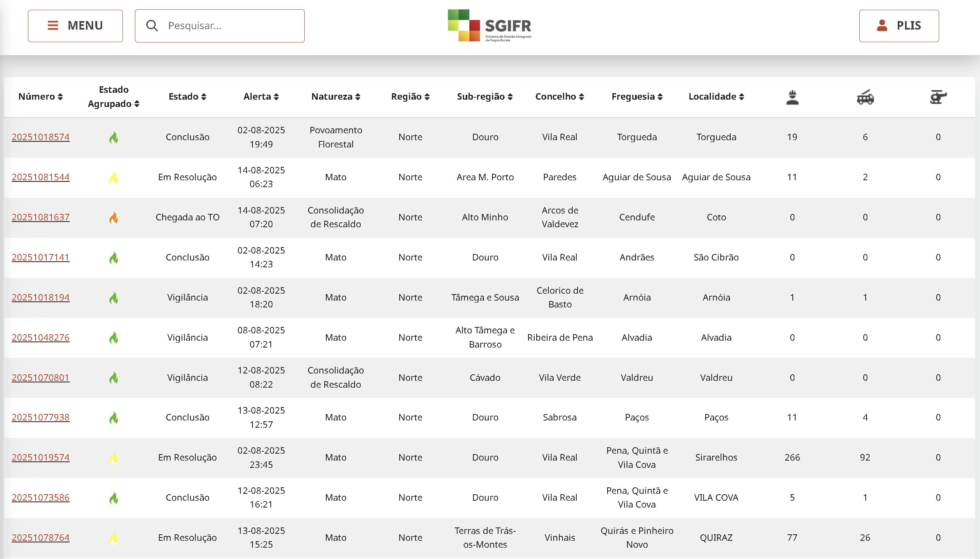This screenshot has width=980, height=559.
Task: Click the Pesquisar search field
Action: 220,26
